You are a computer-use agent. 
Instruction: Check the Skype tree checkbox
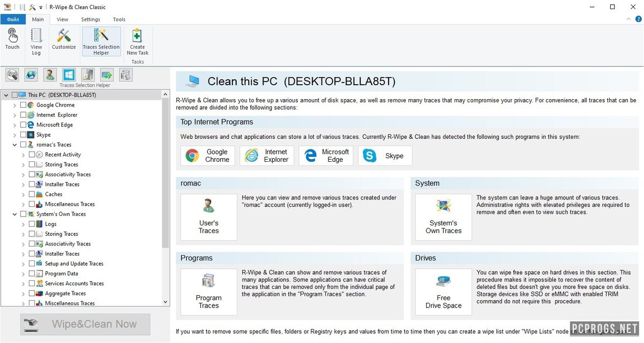pyautogui.click(x=23, y=135)
